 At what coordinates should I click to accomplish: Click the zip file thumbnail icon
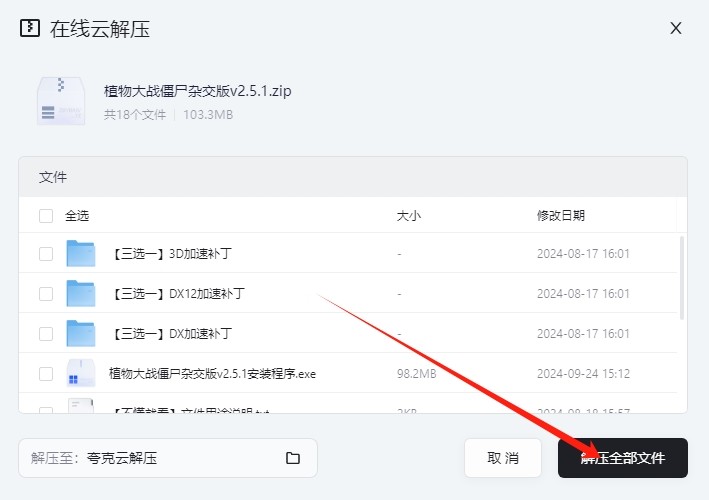[x=61, y=101]
